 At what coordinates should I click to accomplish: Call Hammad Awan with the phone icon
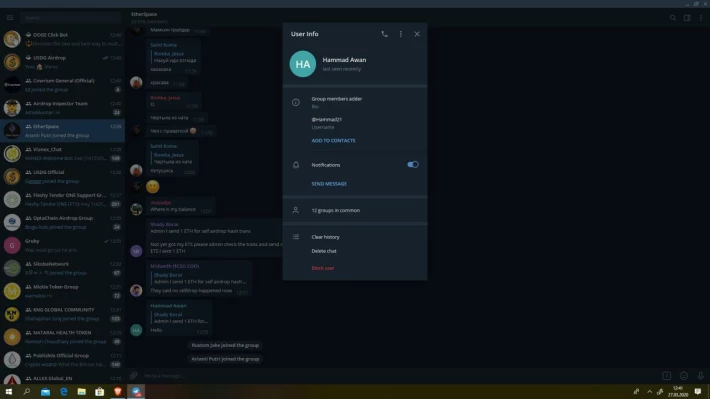pos(384,34)
